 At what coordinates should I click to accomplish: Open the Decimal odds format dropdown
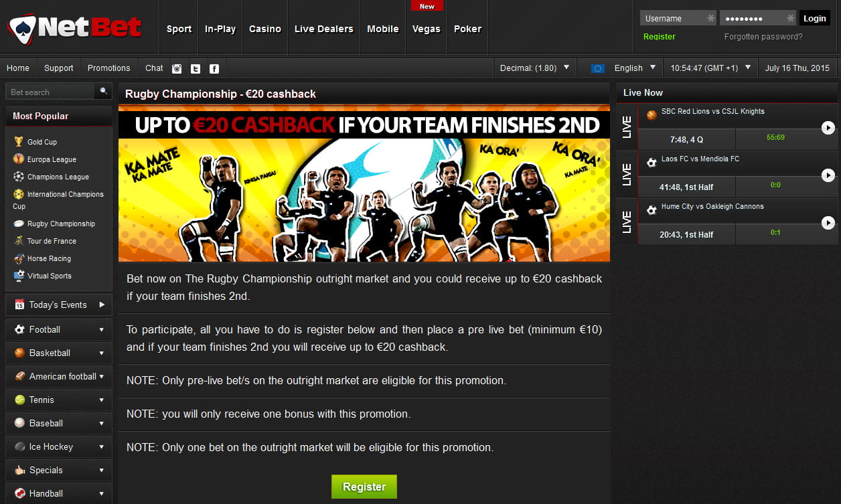[x=534, y=68]
